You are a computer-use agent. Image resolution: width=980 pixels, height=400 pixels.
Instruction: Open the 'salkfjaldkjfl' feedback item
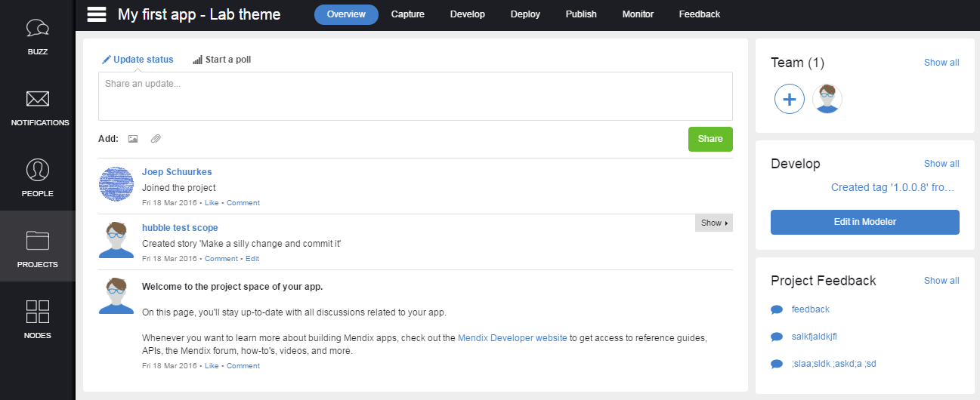814,337
